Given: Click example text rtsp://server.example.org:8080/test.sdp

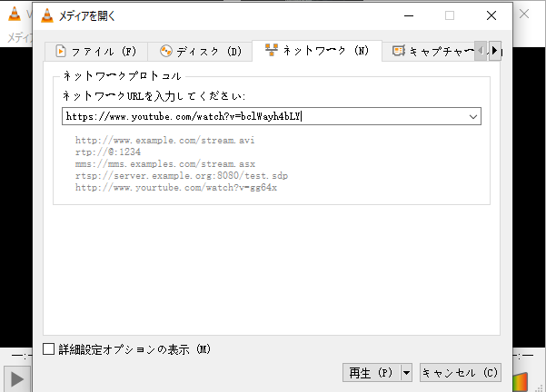Looking at the screenshot, I should click(182, 176).
